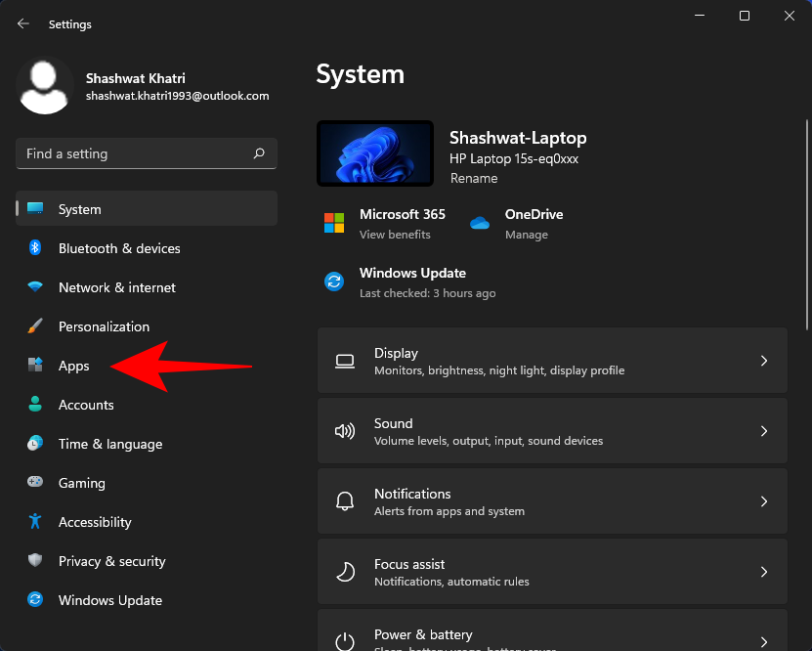Select Apps in the sidebar
The image size is (812, 651).
(x=73, y=366)
